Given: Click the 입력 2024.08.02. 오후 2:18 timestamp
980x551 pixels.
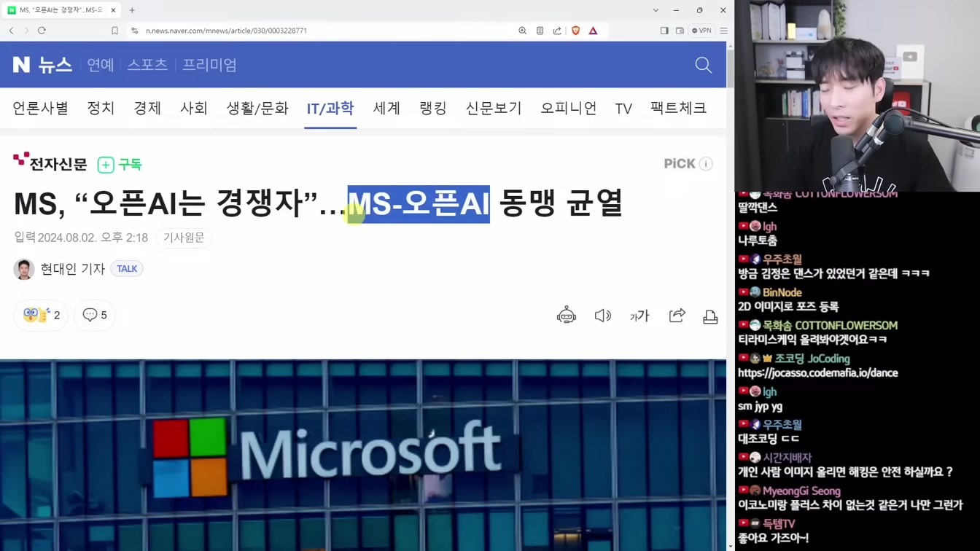Looking at the screenshot, I should coord(81,238).
